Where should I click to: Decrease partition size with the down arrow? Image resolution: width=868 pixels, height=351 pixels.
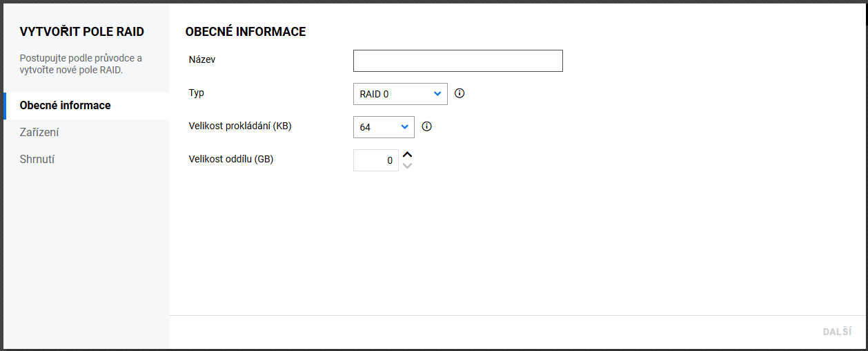(x=407, y=166)
